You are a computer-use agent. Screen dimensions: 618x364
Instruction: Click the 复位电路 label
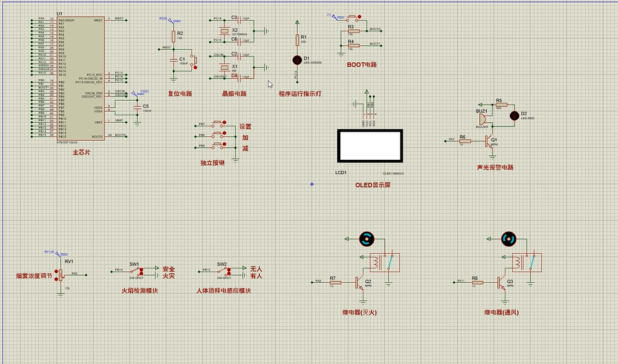(180, 94)
